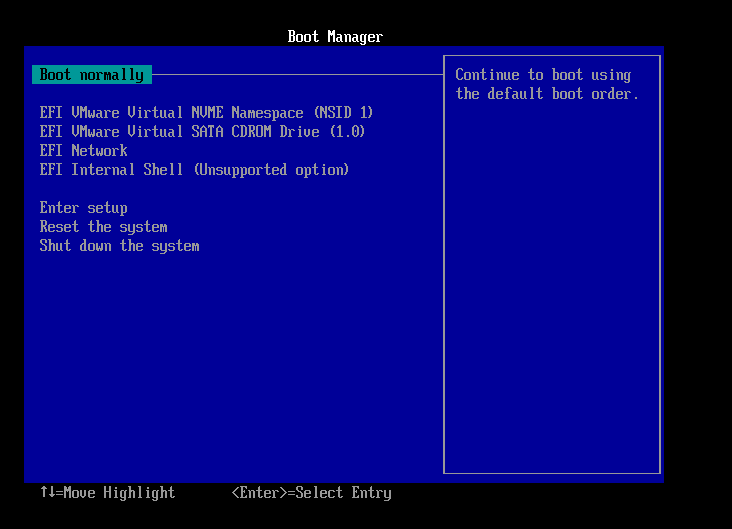The height and width of the screenshot is (529, 732).
Task: Click the <Enter>=Select Entry hint
Action: pyautogui.click(x=311, y=493)
